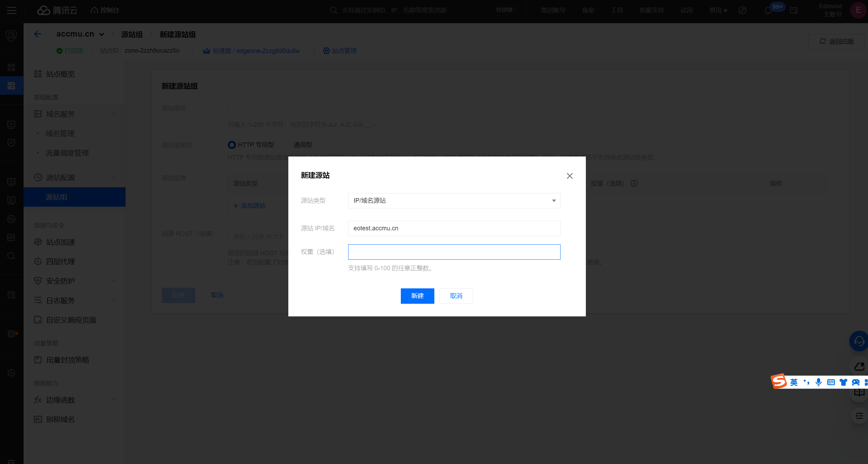The height and width of the screenshot is (464, 868).
Task: Go to 控制台 home
Action: (105, 10)
